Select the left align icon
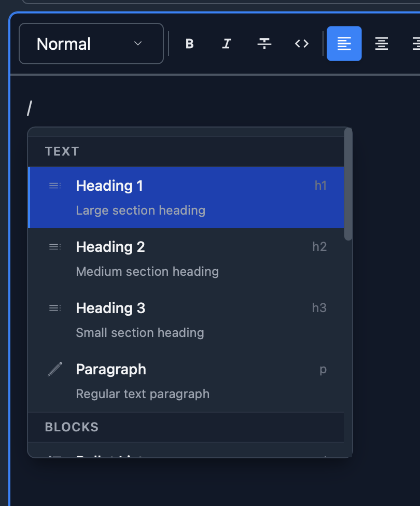The height and width of the screenshot is (506, 420). [344, 44]
